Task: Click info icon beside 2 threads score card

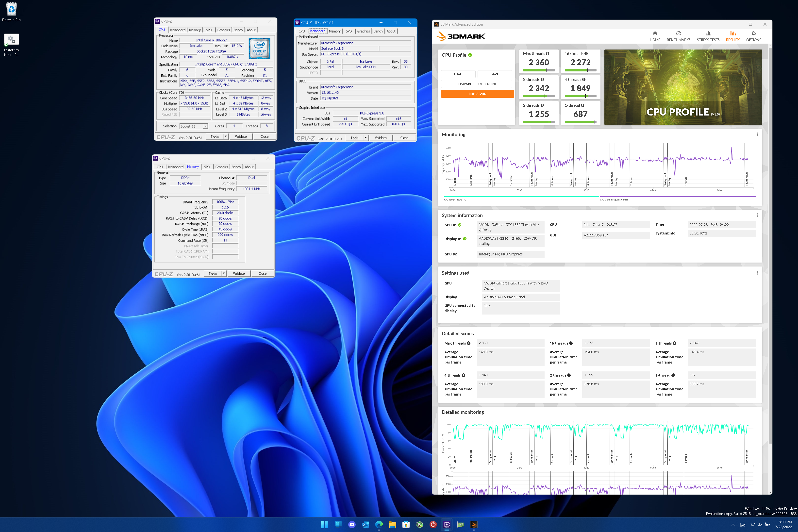Action: (x=542, y=105)
